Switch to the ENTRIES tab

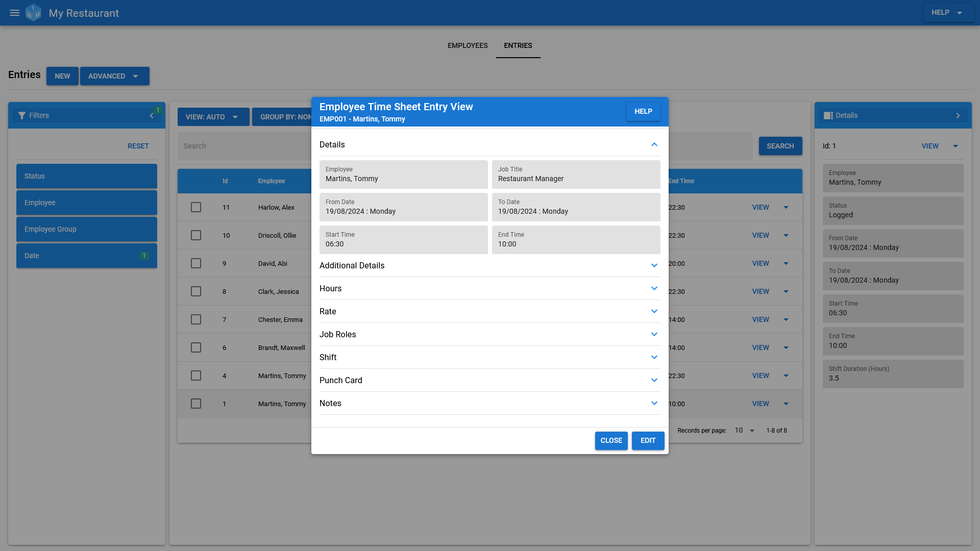(x=518, y=45)
